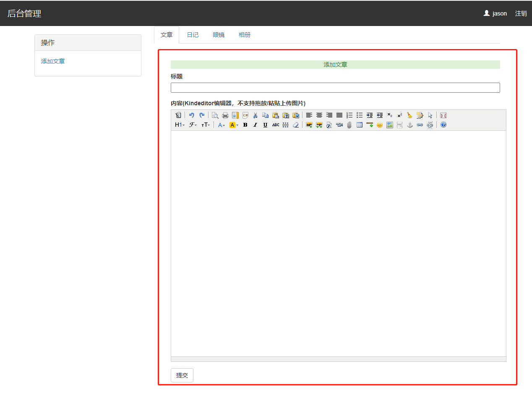The width and height of the screenshot is (532, 395).
Task: Open the H1 paragraph format dropdown
Action: tap(180, 125)
